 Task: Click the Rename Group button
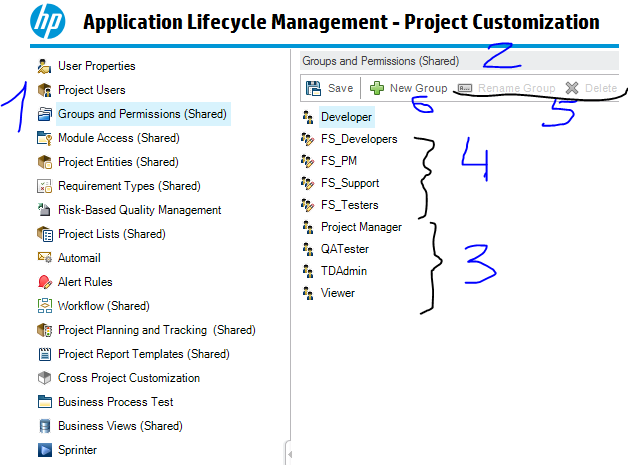click(x=506, y=88)
